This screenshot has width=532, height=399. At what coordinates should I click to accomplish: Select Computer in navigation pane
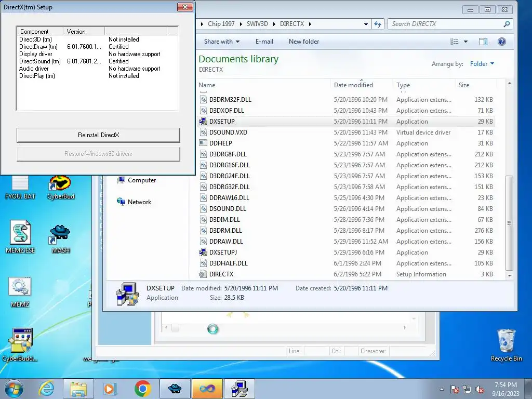point(137,180)
